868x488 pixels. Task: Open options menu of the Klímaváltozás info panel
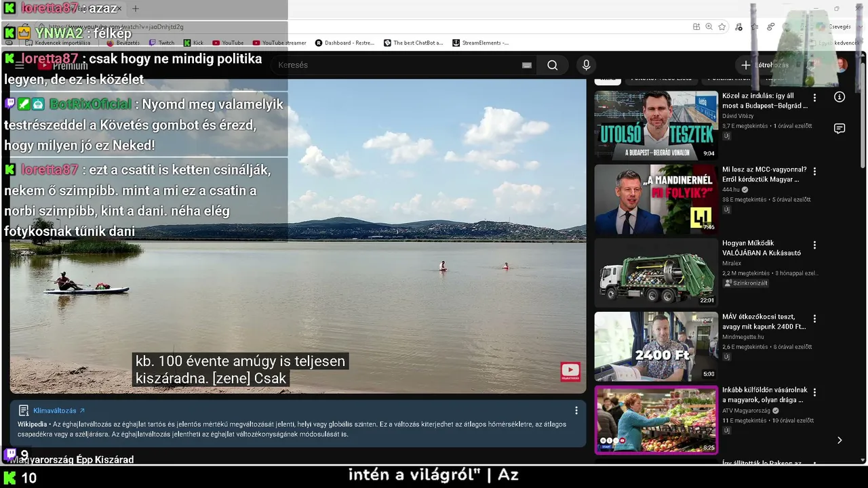576,410
